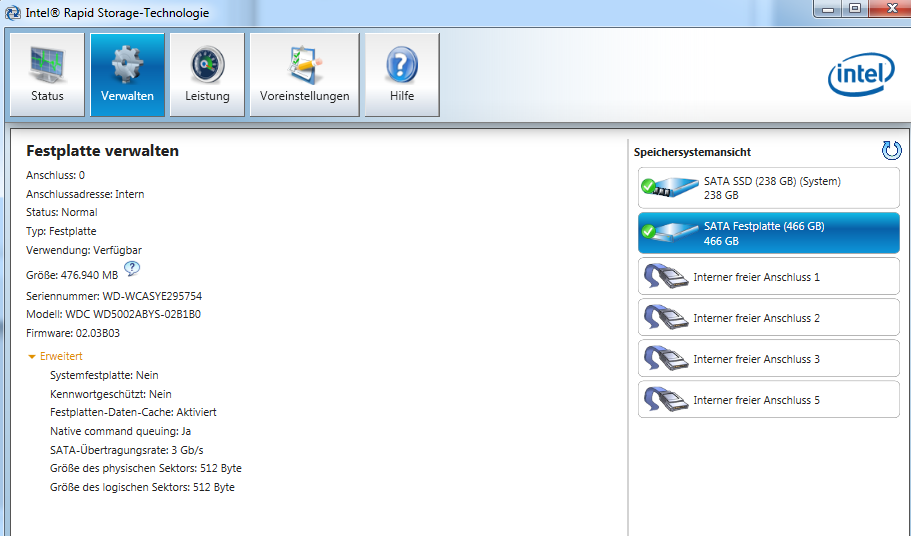
Task: Click the Leistung gauge icon
Action: 207,63
